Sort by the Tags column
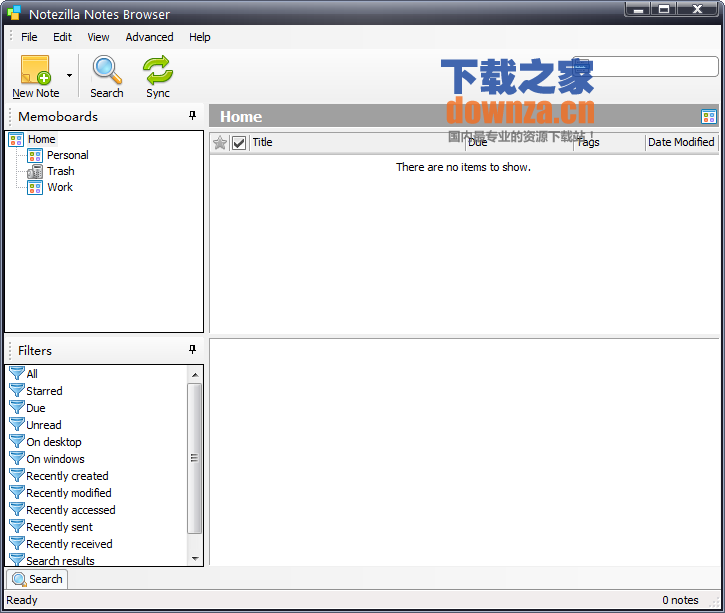Image resolution: width=725 pixels, height=613 pixels. (x=609, y=142)
